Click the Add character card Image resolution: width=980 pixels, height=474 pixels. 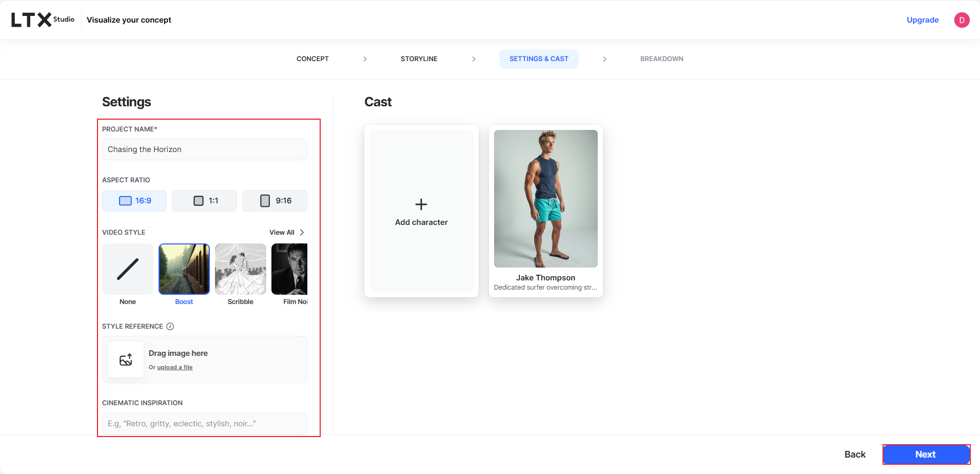421,211
